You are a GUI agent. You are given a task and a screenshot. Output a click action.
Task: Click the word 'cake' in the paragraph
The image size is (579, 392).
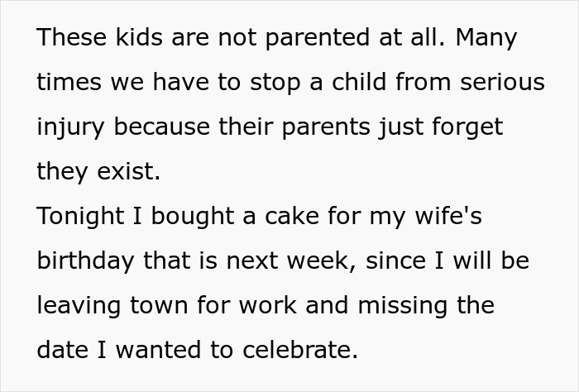tap(293, 217)
